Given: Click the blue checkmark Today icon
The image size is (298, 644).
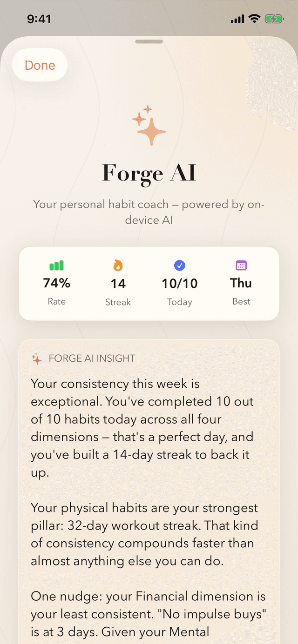Looking at the screenshot, I should [179, 266].
